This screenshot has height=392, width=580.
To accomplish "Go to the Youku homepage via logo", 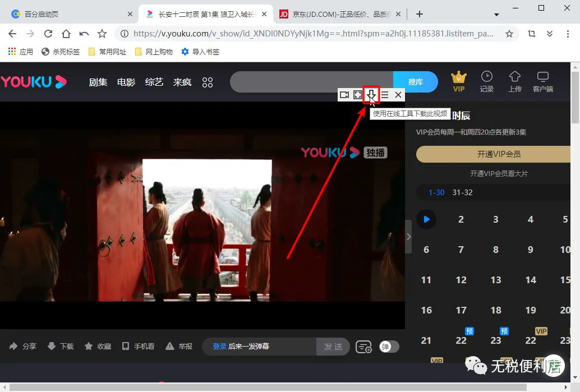I will [x=34, y=82].
